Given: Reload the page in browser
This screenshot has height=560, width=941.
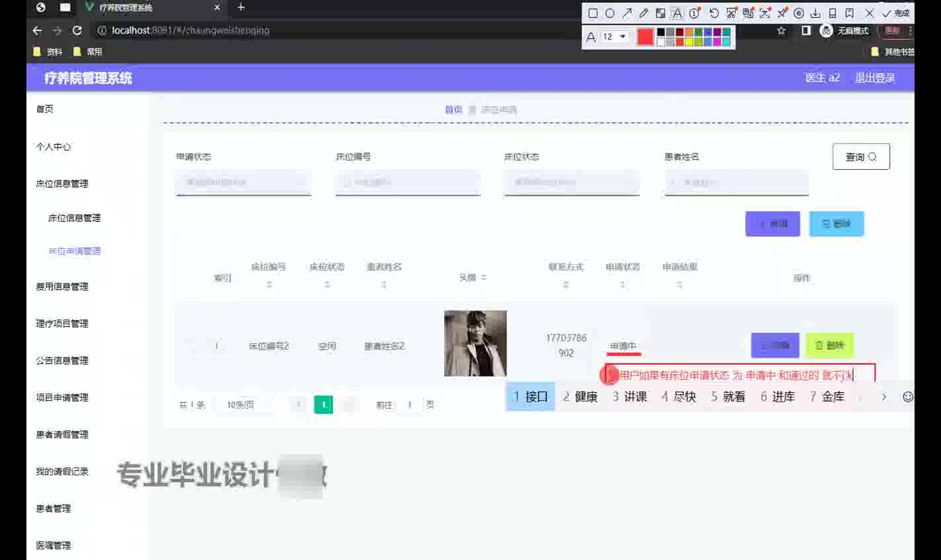Looking at the screenshot, I should click(77, 30).
